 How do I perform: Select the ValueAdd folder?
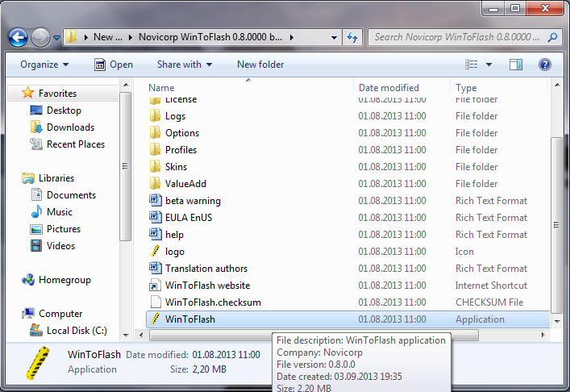click(185, 184)
